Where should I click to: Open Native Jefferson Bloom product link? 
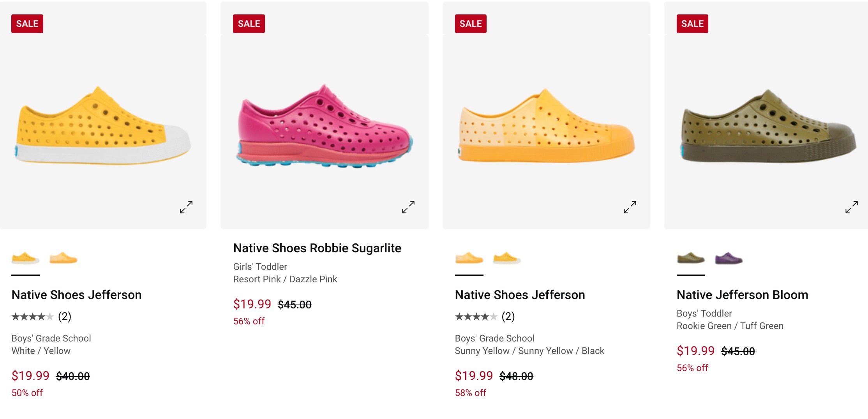coord(742,295)
